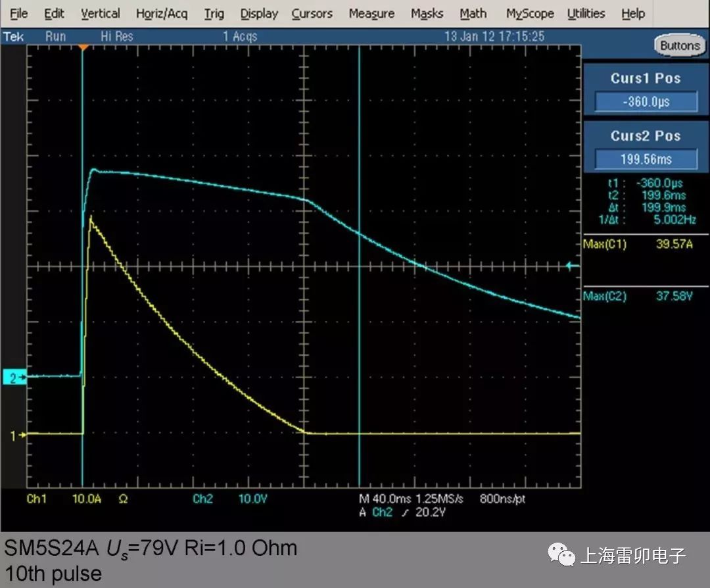Image resolution: width=710 pixels, height=588 pixels.
Task: Click the channel 2 ground marker arrow
Action: click(x=14, y=376)
